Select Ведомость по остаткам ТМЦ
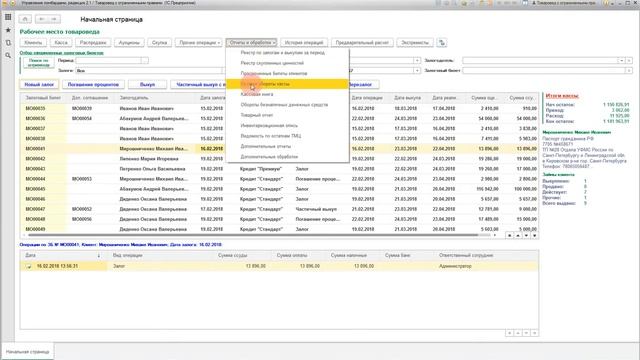Viewport: 640px width, 360px height. [287, 136]
